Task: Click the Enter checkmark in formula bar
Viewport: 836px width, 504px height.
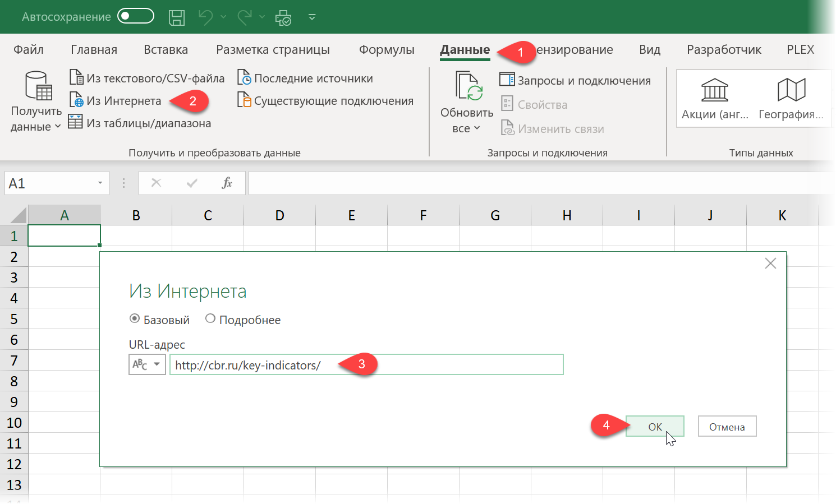Action: point(192,183)
